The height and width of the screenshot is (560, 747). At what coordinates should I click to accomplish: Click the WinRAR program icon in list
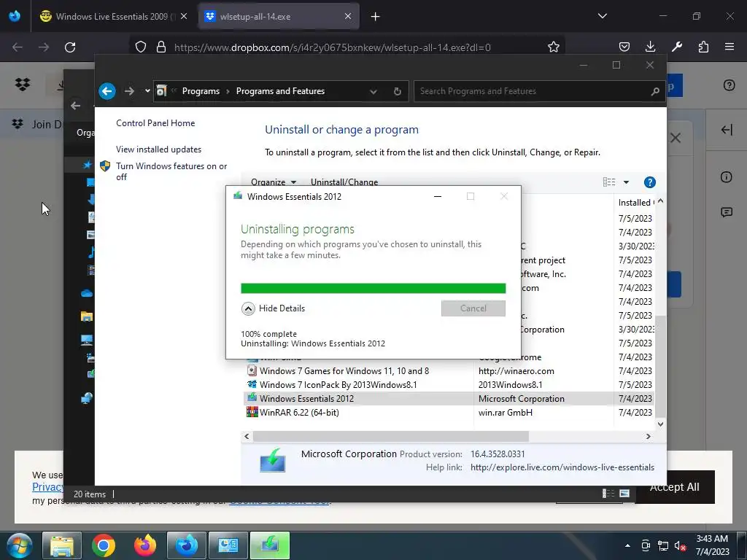(x=252, y=413)
